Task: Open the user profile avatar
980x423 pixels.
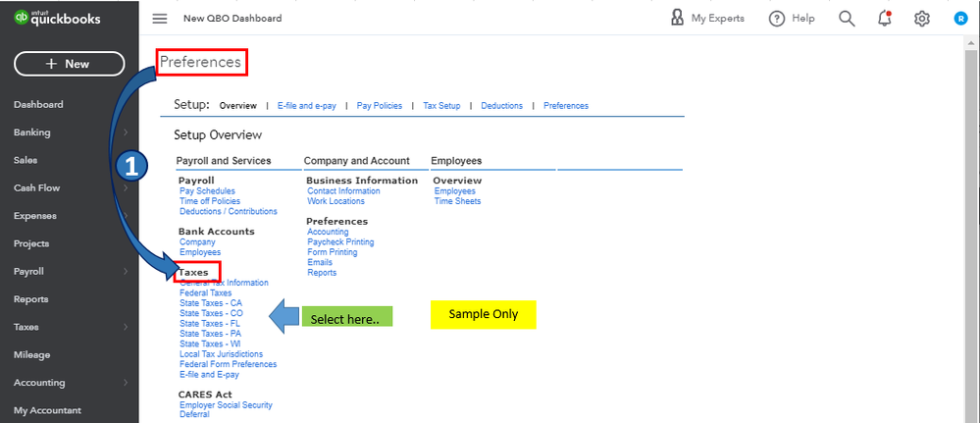Action: click(x=960, y=19)
